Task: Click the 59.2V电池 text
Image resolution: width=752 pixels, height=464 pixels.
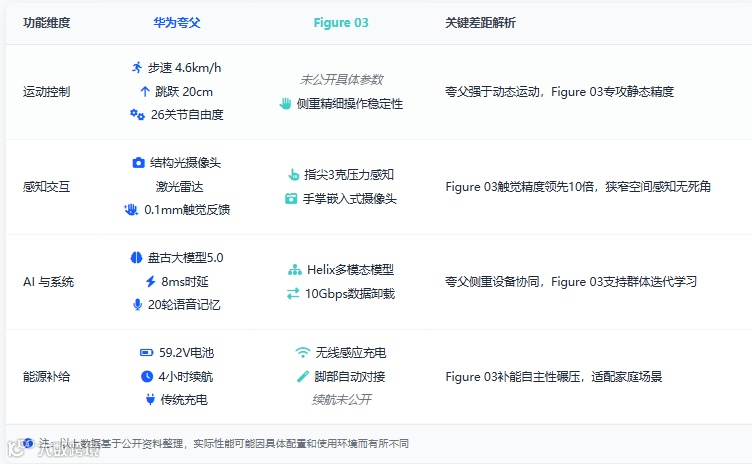Action: (187, 353)
